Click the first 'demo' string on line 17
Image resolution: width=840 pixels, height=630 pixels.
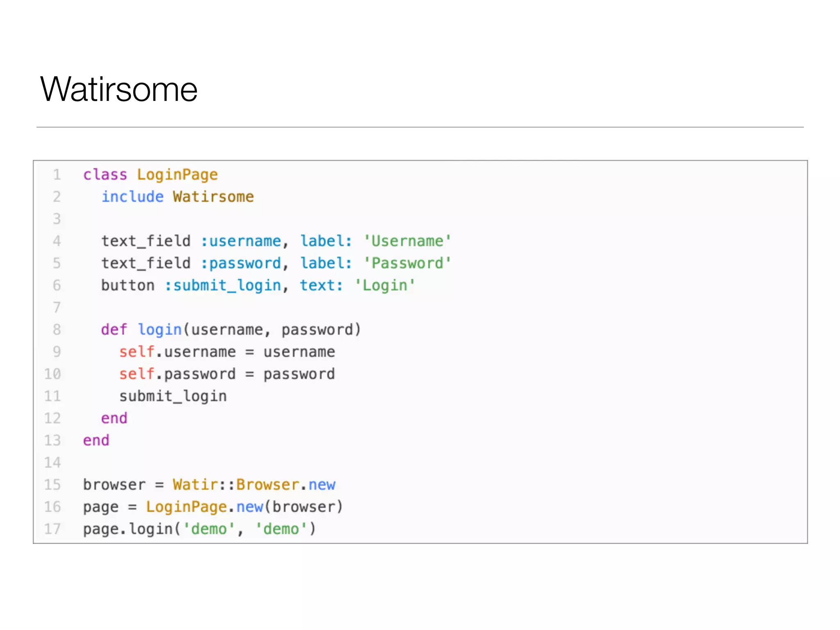(209, 529)
